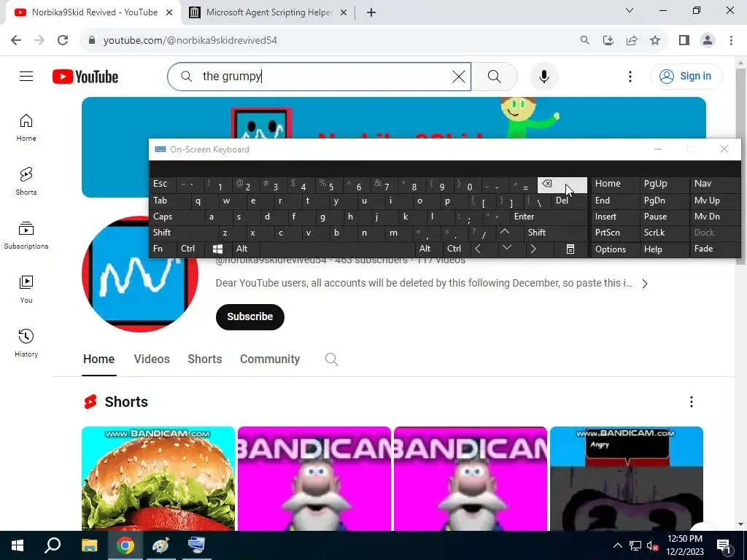The width and height of the screenshot is (747, 560).
Task: Clear the search box with the X icon
Action: pyautogui.click(x=458, y=76)
